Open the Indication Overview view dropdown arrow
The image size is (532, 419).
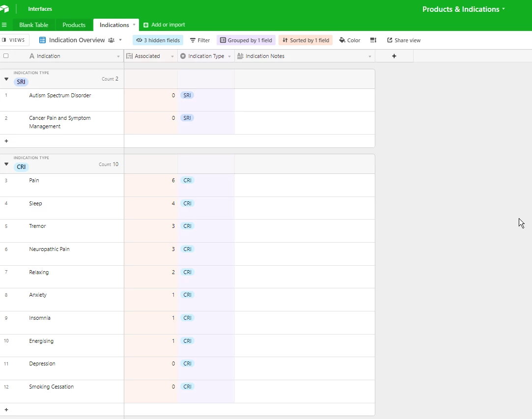pos(120,40)
